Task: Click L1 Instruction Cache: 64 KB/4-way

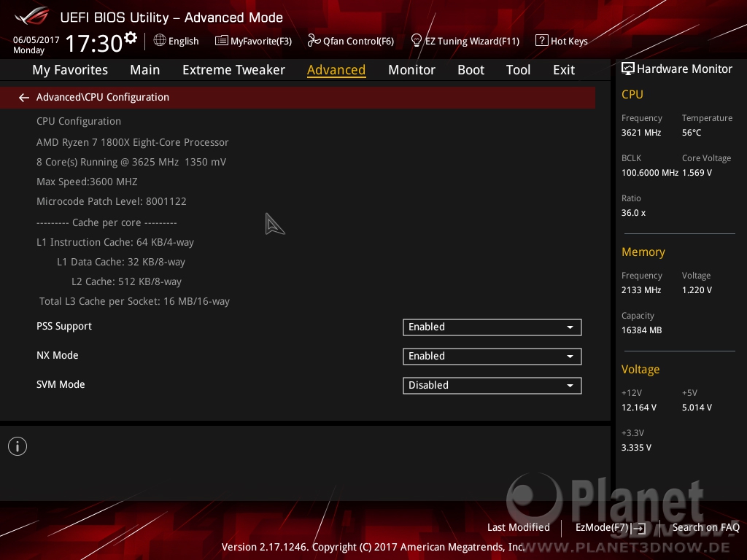Action: pyautogui.click(x=115, y=242)
